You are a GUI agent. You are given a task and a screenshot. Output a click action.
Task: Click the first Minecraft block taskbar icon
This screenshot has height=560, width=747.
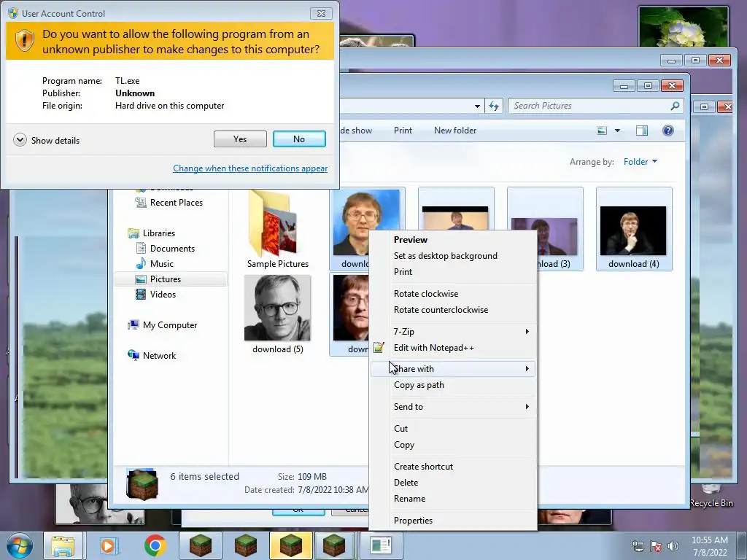(x=201, y=545)
